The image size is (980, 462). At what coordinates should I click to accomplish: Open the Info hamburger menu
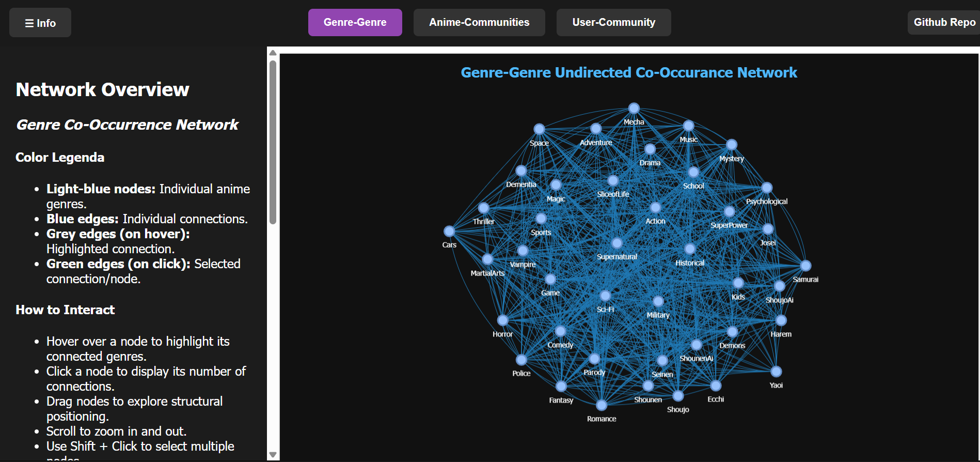pyautogui.click(x=40, y=23)
